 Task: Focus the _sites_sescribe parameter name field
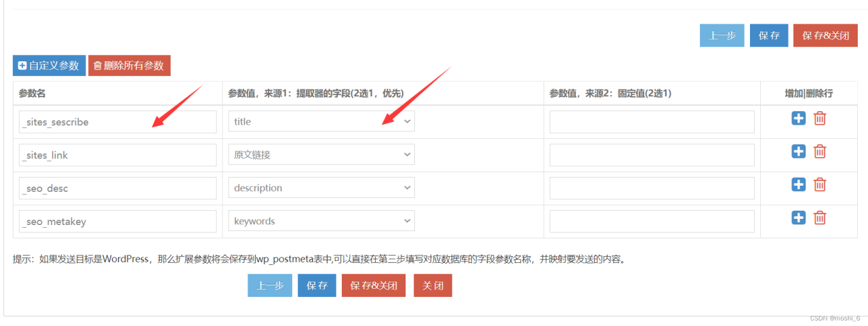pos(117,122)
